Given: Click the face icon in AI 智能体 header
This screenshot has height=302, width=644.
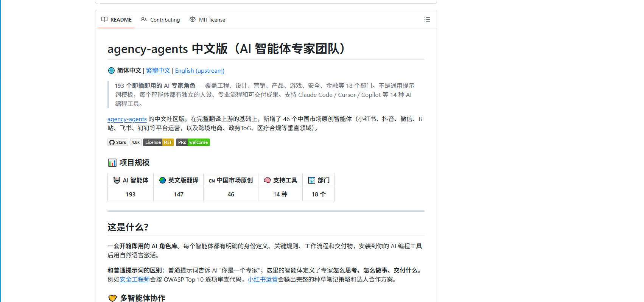Looking at the screenshot, I should point(117,180).
